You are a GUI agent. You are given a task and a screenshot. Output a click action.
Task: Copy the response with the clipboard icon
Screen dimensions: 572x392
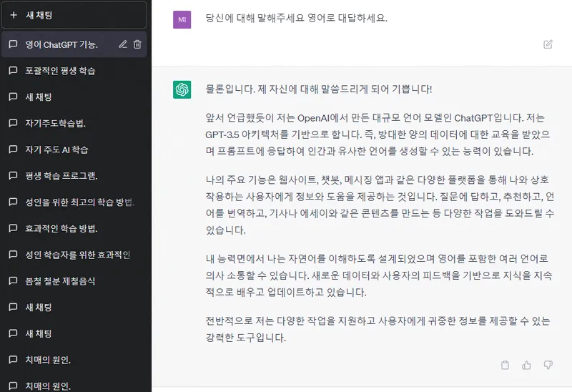(x=505, y=365)
